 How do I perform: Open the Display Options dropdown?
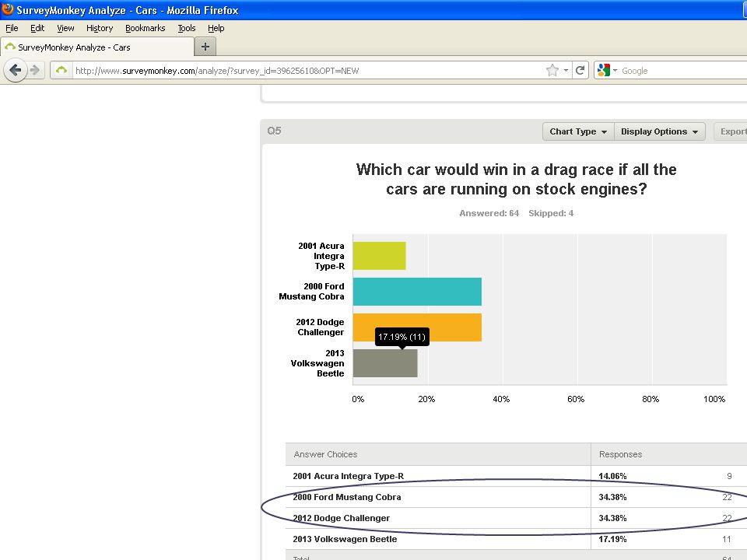[659, 131]
